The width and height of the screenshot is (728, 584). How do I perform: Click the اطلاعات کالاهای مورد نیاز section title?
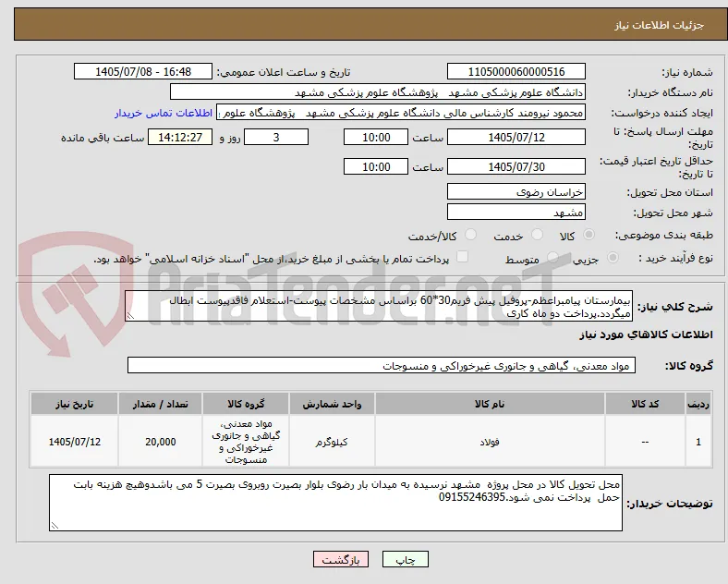(x=646, y=335)
